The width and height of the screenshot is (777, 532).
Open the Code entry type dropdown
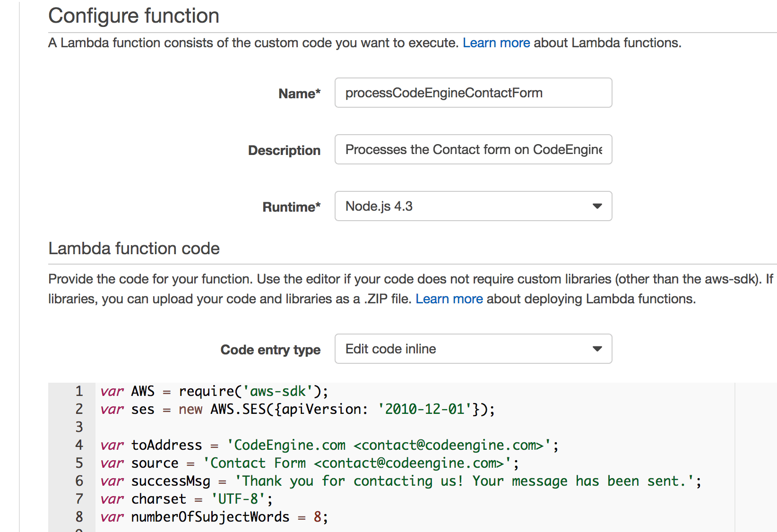(473, 349)
